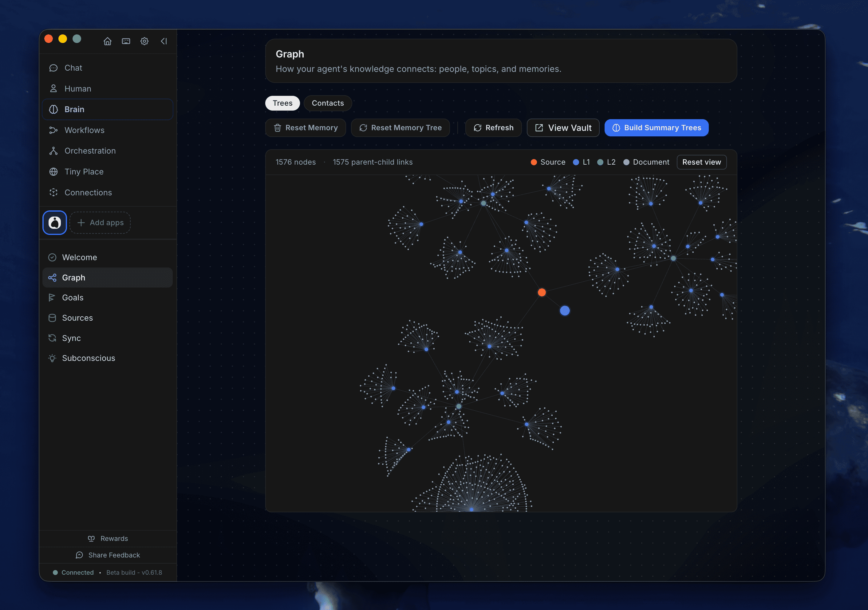
Task: Click the Document legend dot
Action: tap(626, 162)
